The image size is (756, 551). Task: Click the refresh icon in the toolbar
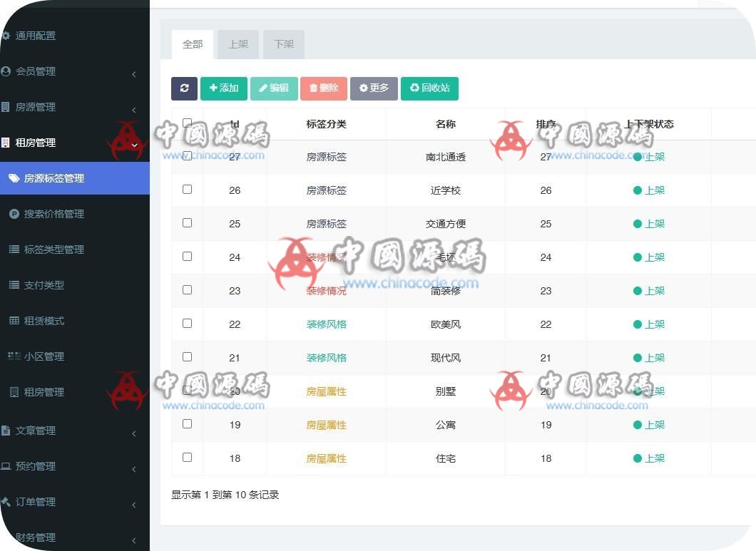click(x=184, y=88)
